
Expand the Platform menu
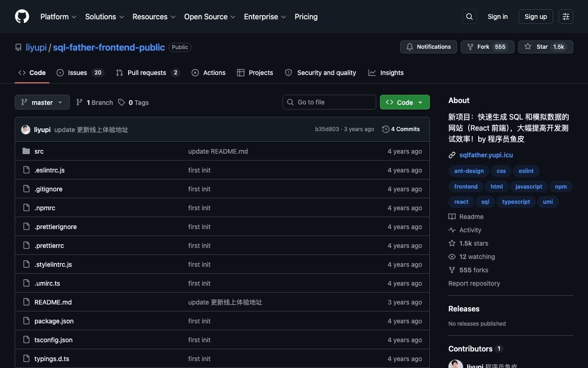(x=58, y=17)
